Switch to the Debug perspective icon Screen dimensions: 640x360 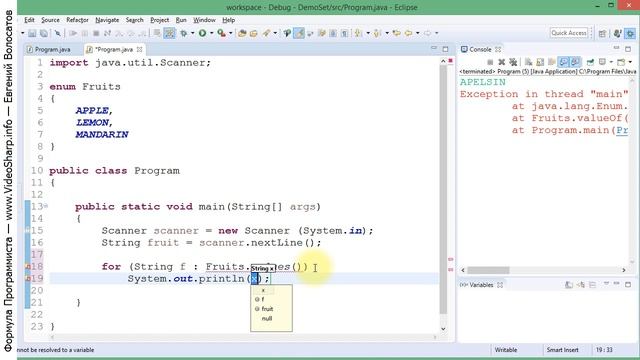click(x=630, y=33)
